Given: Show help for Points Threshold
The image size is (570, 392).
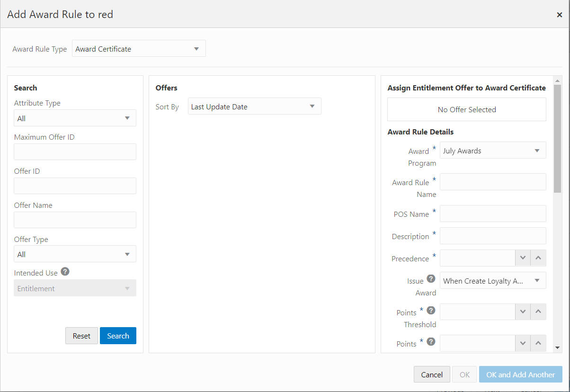Looking at the screenshot, I should 431,310.
